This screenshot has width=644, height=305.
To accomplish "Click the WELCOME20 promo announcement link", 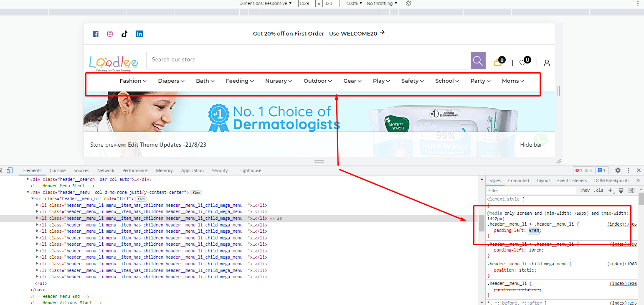I will tap(319, 33).
